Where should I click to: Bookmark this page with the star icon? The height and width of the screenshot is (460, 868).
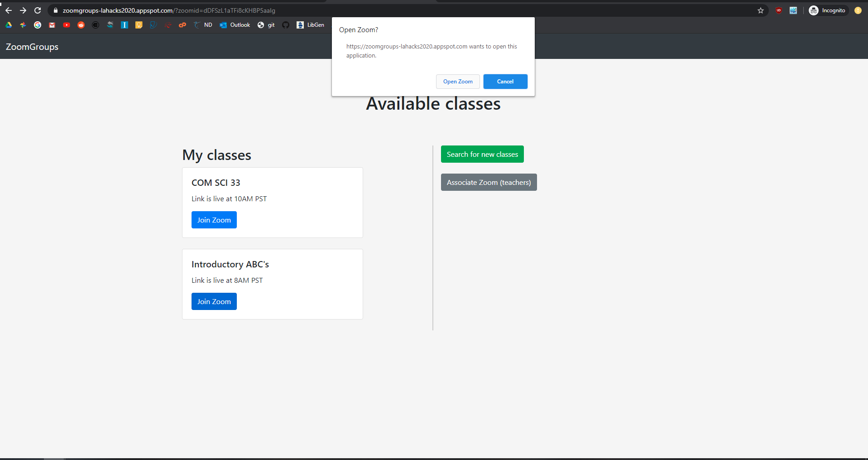[761, 10]
